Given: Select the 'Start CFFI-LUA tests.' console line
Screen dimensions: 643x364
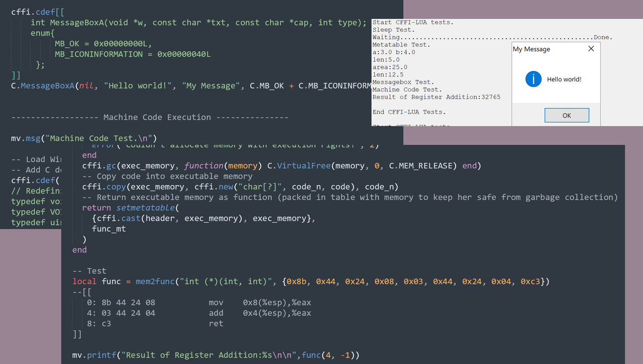Looking at the screenshot, I should pyautogui.click(x=413, y=22).
